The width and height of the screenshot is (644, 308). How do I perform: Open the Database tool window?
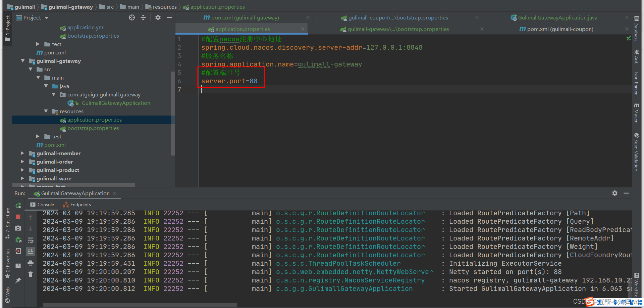coord(636,29)
